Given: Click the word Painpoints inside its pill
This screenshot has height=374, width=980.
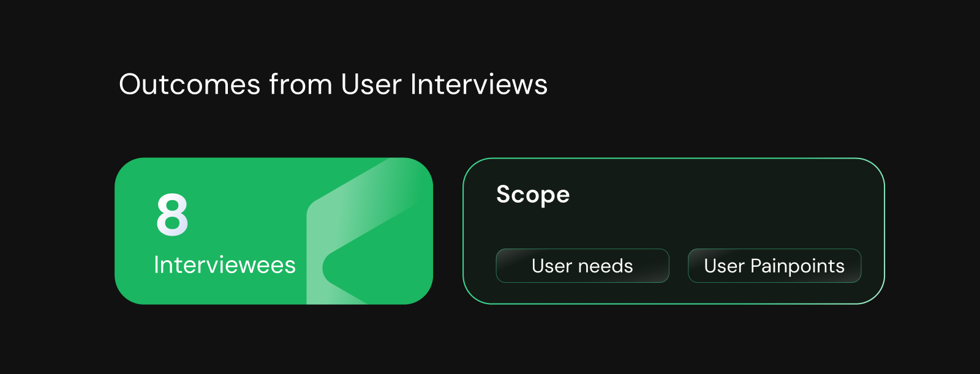Looking at the screenshot, I should click(797, 266).
